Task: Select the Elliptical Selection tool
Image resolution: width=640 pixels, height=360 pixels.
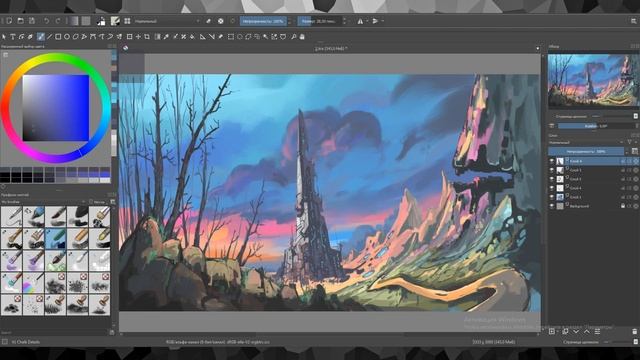Action: click(x=240, y=37)
